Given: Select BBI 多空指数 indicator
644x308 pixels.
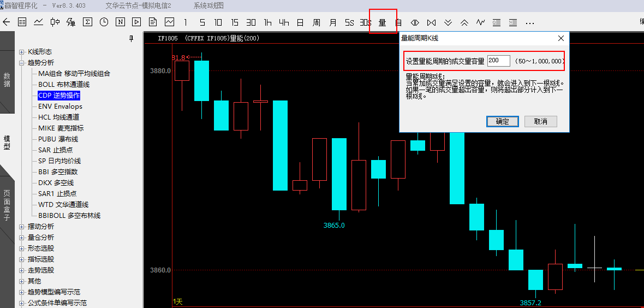Looking at the screenshot, I should pyautogui.click(x=58, y=172).
